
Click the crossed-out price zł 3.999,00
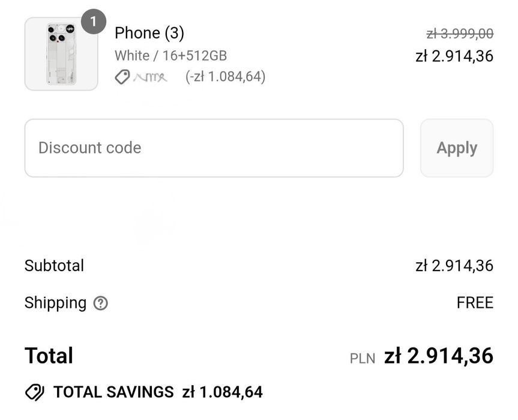(x=459, y=34)
